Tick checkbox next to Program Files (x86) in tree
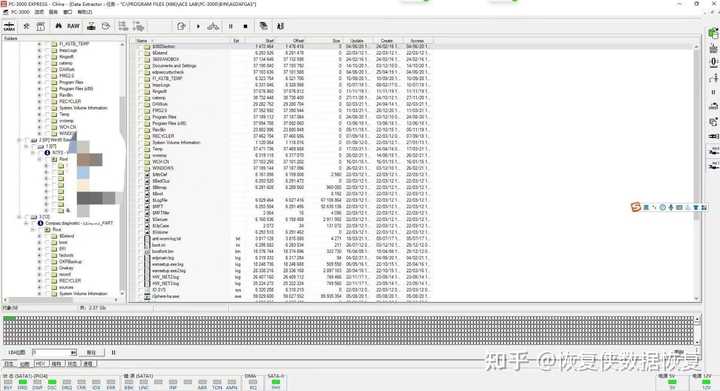The width and height of the screenshot is (720, 391). point(47,89)
